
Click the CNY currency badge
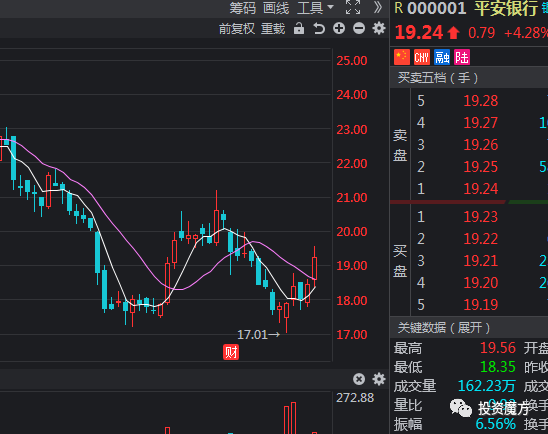click(421, 57)
